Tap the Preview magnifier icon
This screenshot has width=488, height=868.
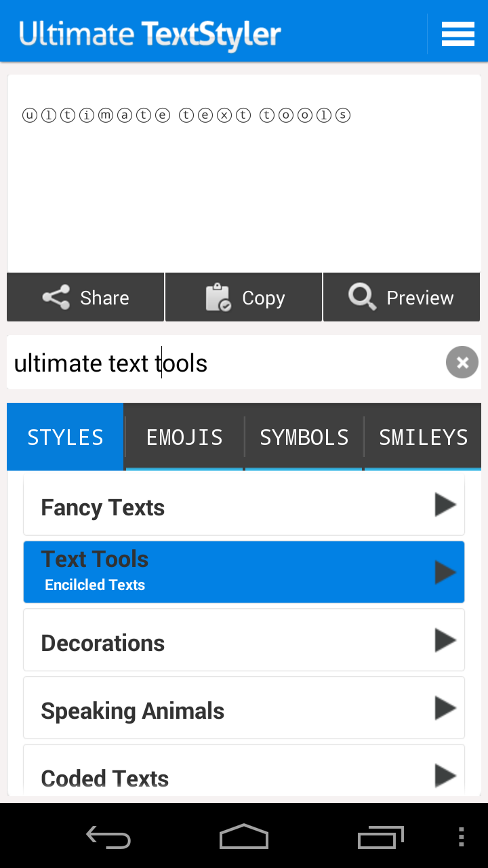pos(362,296)
